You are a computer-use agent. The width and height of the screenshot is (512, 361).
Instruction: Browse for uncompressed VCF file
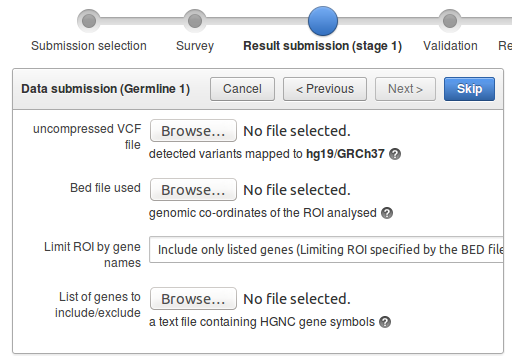point(193,131)
